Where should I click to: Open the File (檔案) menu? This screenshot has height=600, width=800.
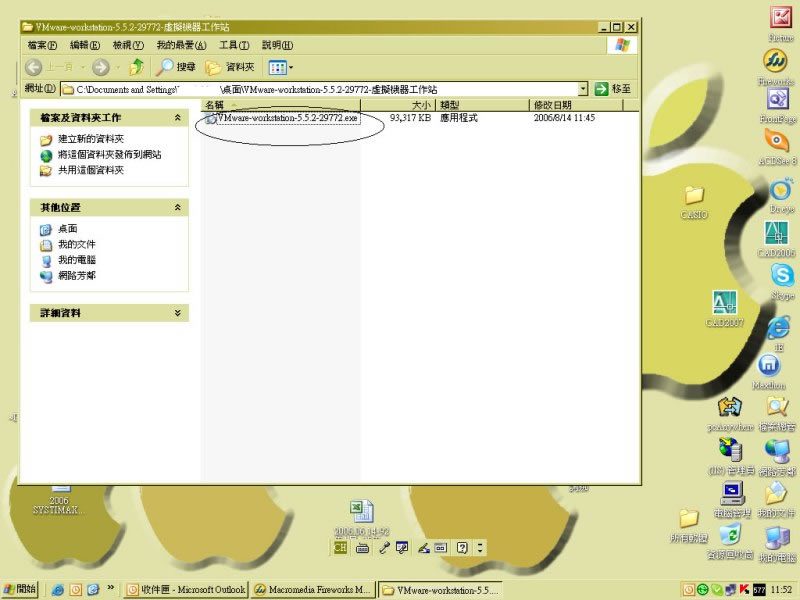point(42,45)
